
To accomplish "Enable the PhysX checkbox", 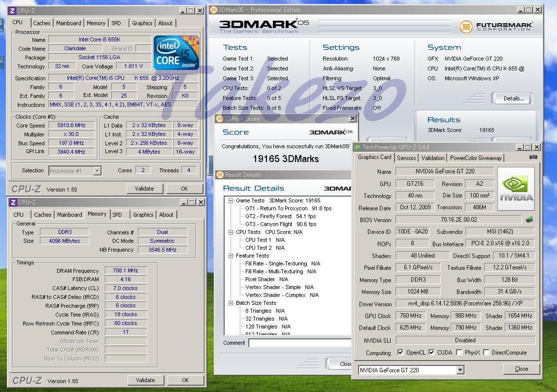I will coord(459,352).
